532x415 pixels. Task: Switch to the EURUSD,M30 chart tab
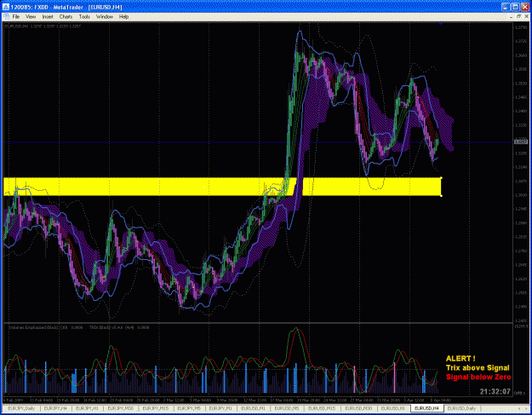pos(358,408)
